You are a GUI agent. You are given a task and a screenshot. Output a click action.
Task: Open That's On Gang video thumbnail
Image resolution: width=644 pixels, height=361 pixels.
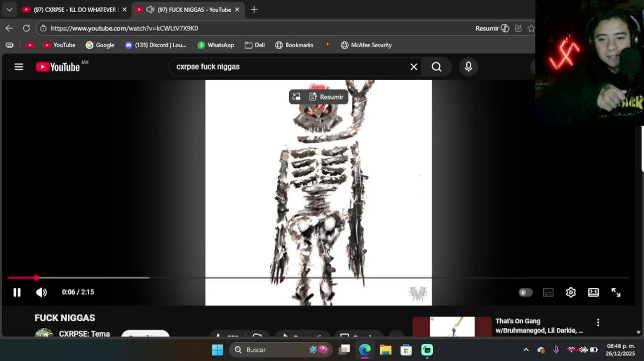[452, 326]
